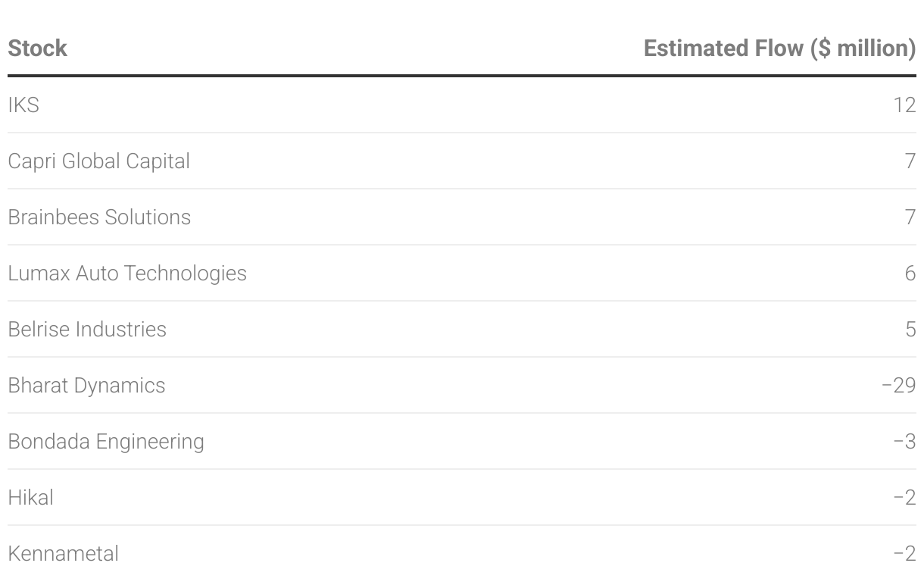The image size is (924, 588).
Task: Select Kennametal in the table
Action: [63, 553]
